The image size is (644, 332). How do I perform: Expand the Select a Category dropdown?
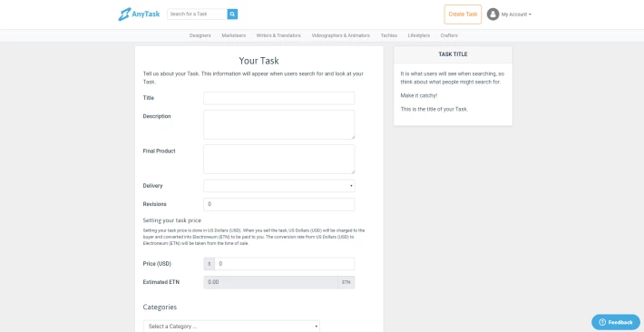[231, 327]
